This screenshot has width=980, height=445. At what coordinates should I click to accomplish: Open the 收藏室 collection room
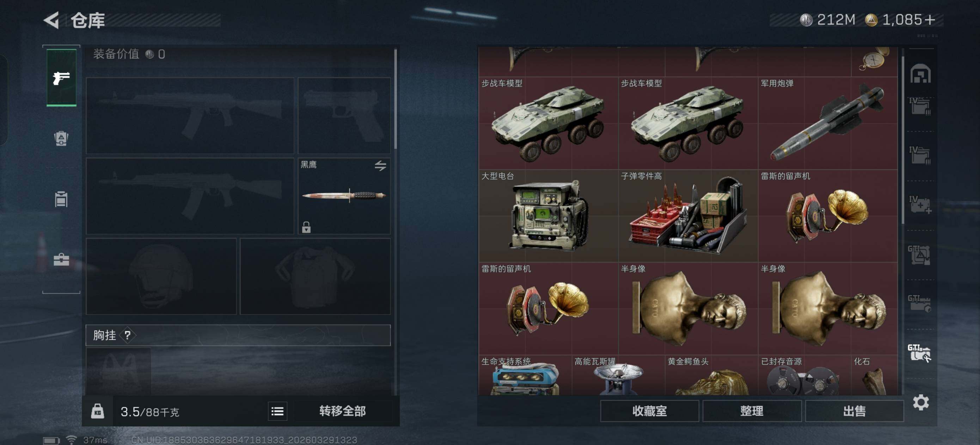click(x=649, y=411)
